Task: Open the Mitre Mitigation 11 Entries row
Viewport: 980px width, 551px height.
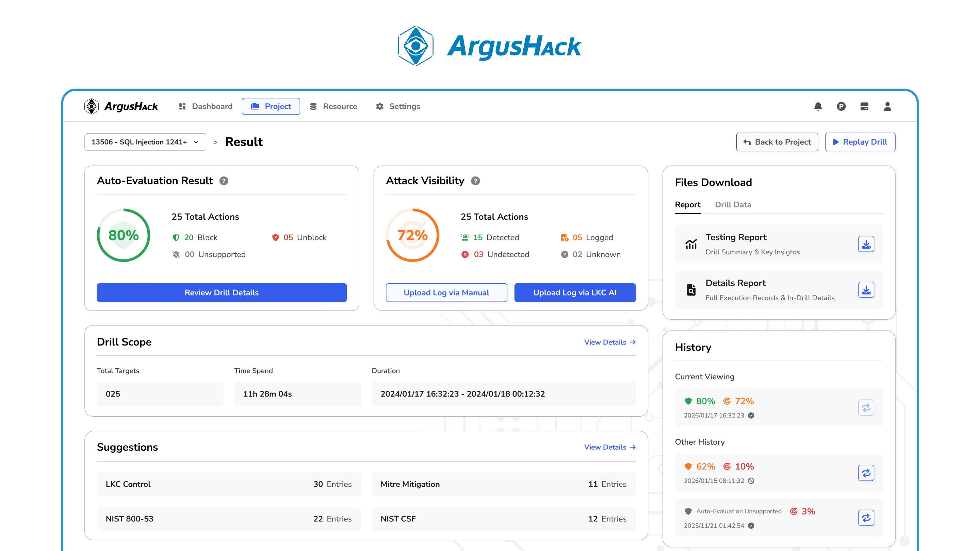Action: [503, 484]
